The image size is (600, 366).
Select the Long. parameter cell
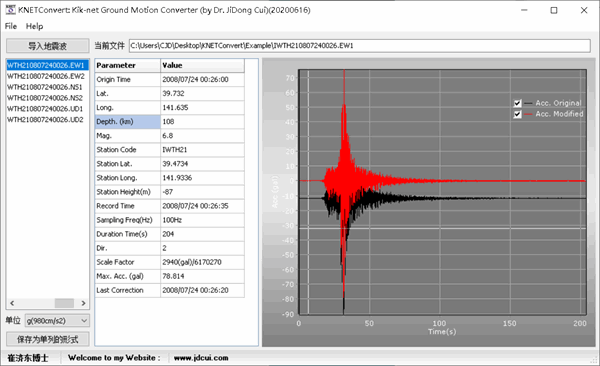point(127,108)
